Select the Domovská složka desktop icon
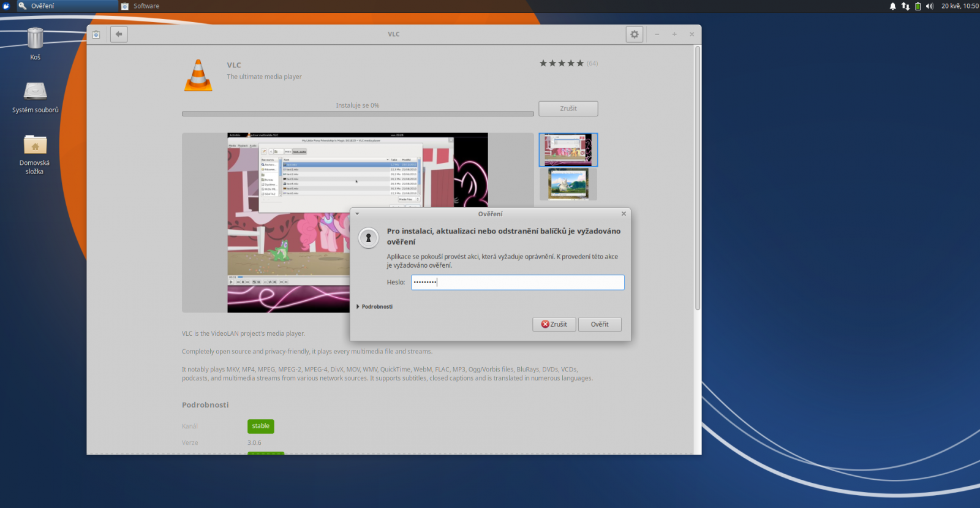This screenshot has height=508, width=980. (35, 154)
